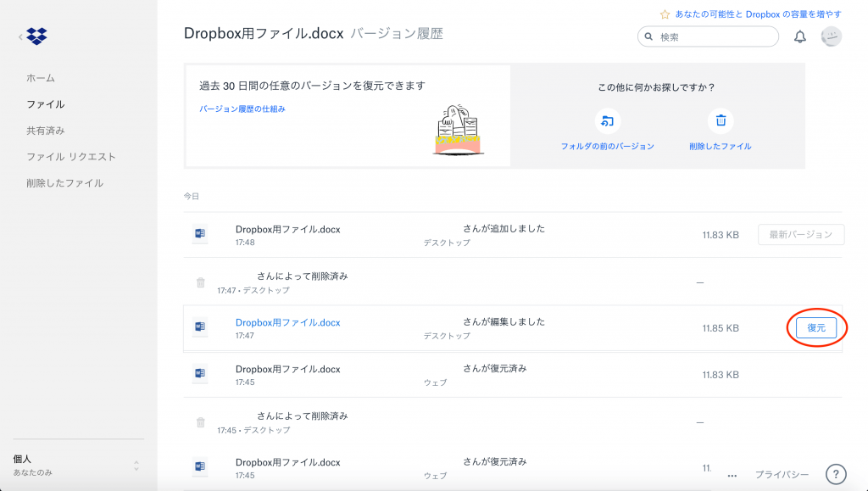868x491 pixels.
Task: Click the フォルダの前のバージョン rewind icon
Action: coord(608,121)
